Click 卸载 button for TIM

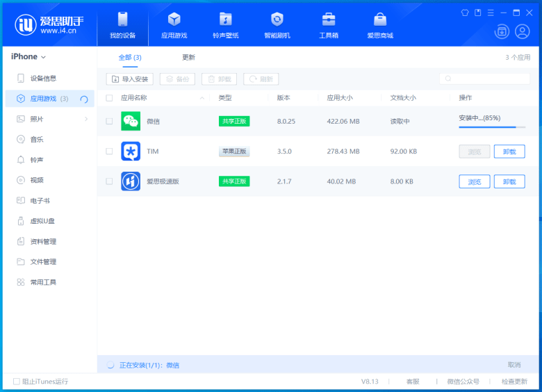(x=509, y=152)
